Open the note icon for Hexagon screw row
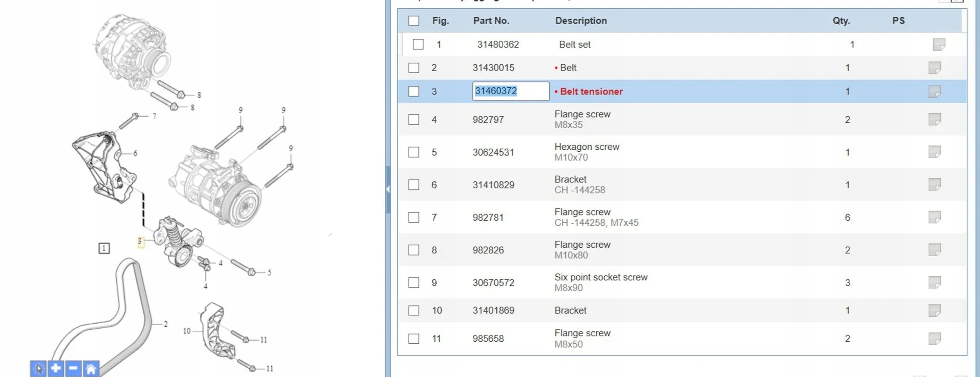The height and width of the screenshot is (377, 980). coord(935,152)
